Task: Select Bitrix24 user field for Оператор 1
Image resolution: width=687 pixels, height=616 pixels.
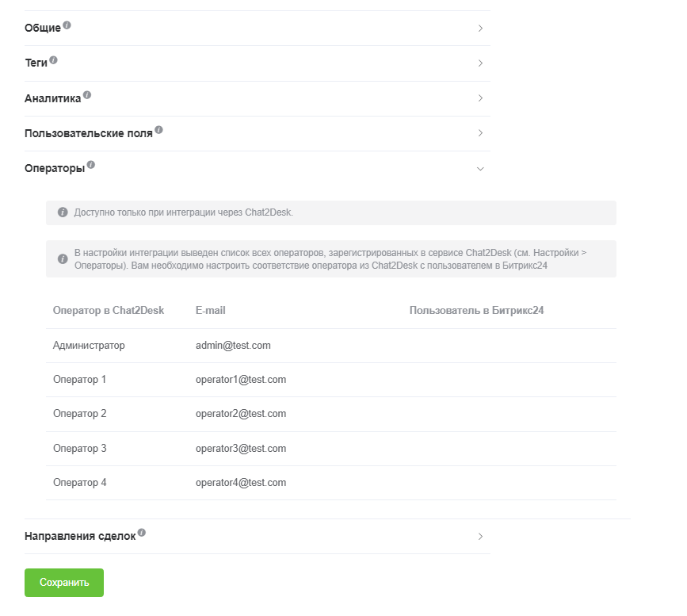Action: 507,380
